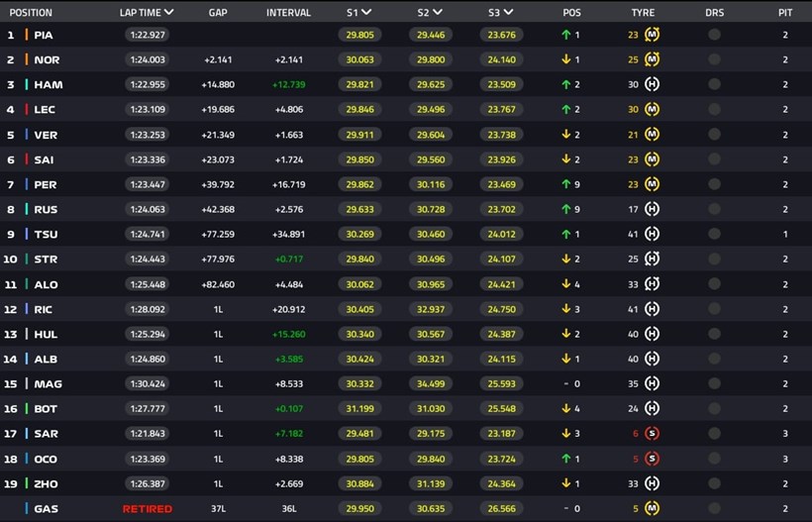Click the hard tyre icon in RUS's row
This screenshot has width=812, height=522.
tap(652, 209)
